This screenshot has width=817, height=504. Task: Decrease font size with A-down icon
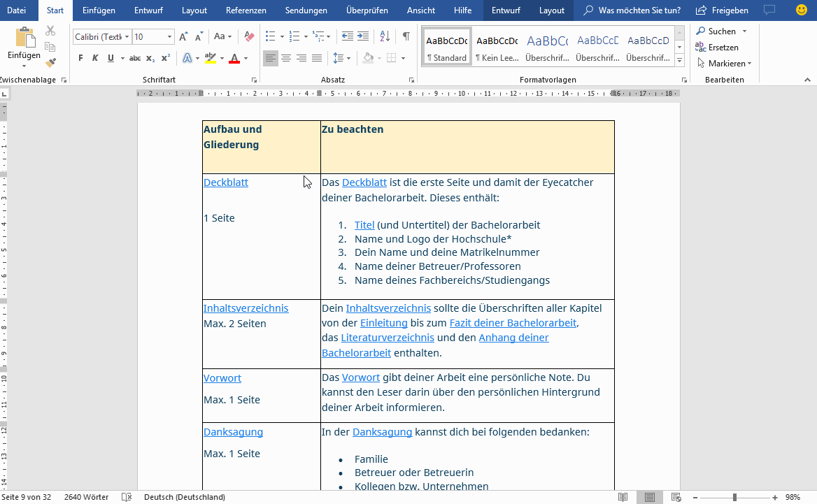[x=199, y=36]
